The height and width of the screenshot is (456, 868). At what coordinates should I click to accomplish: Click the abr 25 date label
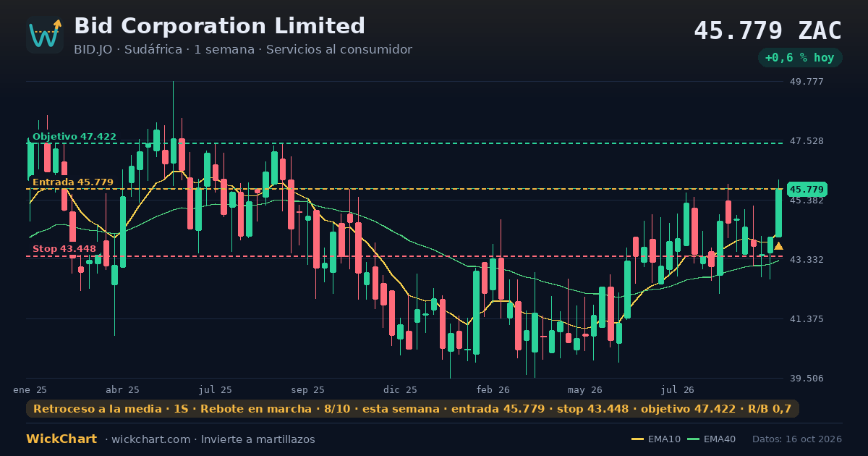[x=122, y=389]
